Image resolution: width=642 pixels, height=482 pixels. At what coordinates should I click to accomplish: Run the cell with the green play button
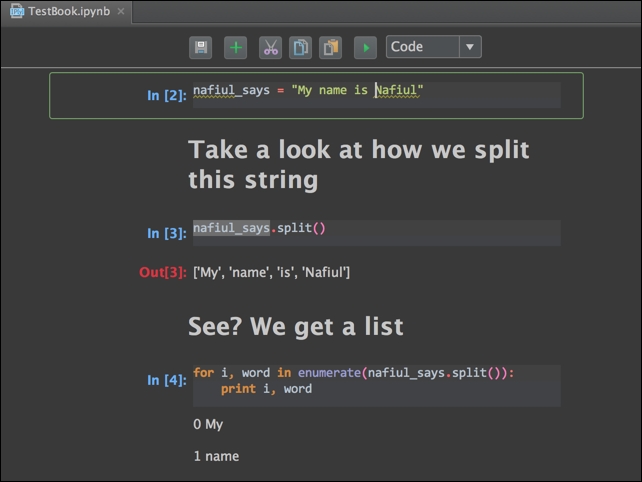pos(365,48)
